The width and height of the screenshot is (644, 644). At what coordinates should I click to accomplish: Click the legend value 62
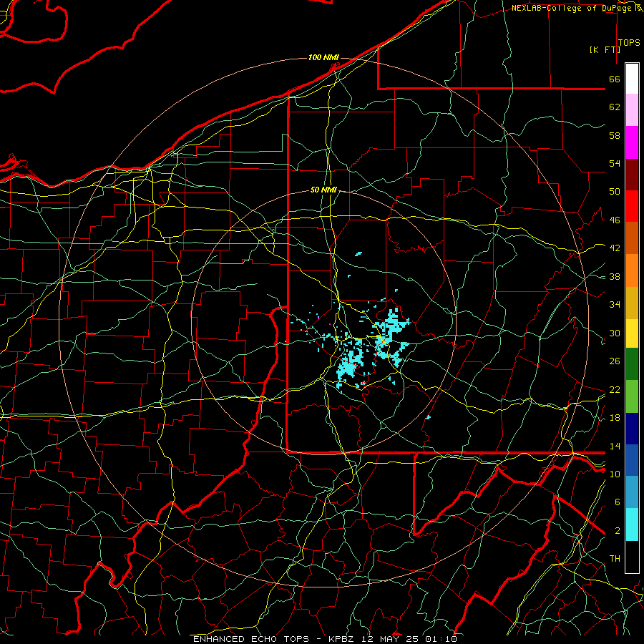click(615, 107)
